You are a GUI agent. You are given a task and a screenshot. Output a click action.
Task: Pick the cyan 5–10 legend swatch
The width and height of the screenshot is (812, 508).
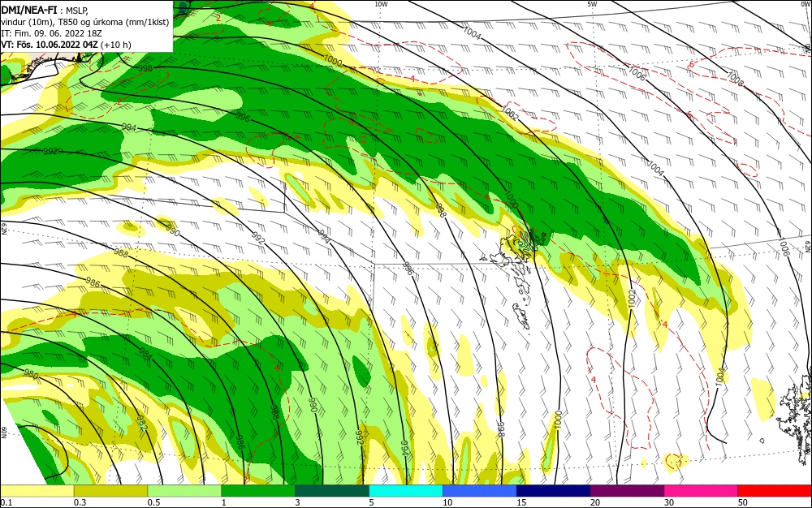point(406,491)
